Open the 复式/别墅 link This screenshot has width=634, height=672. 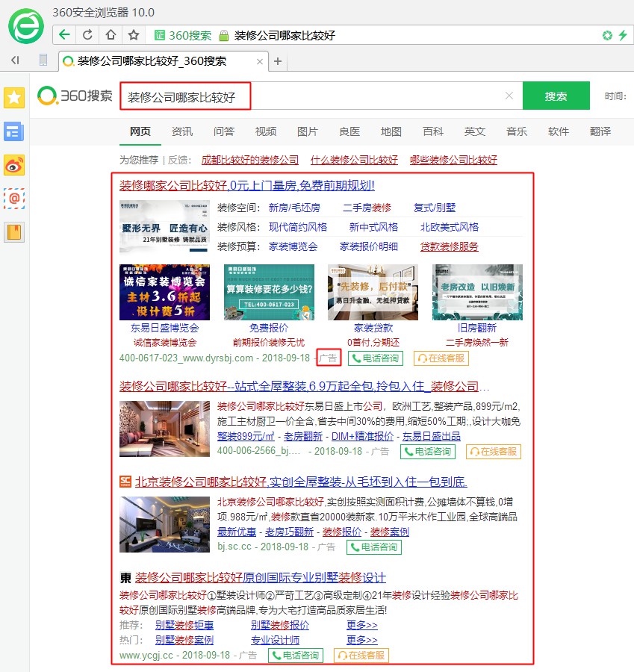[434, 208]
